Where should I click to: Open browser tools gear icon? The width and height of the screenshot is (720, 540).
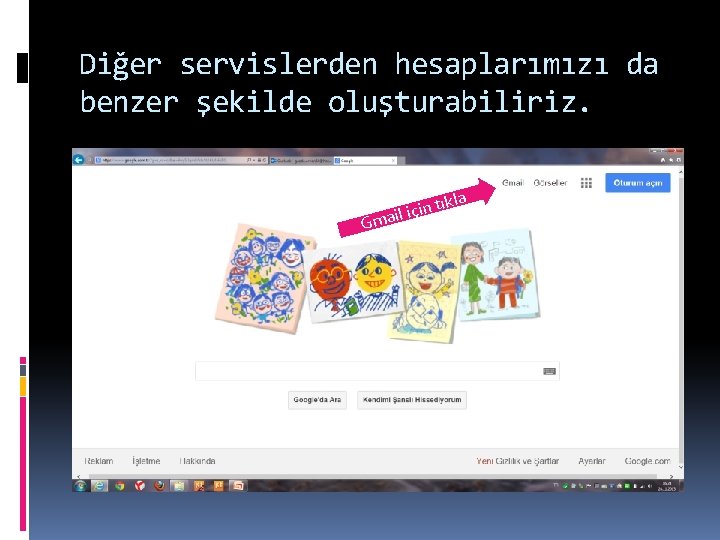pyautogui.click(x=678, y=160)
